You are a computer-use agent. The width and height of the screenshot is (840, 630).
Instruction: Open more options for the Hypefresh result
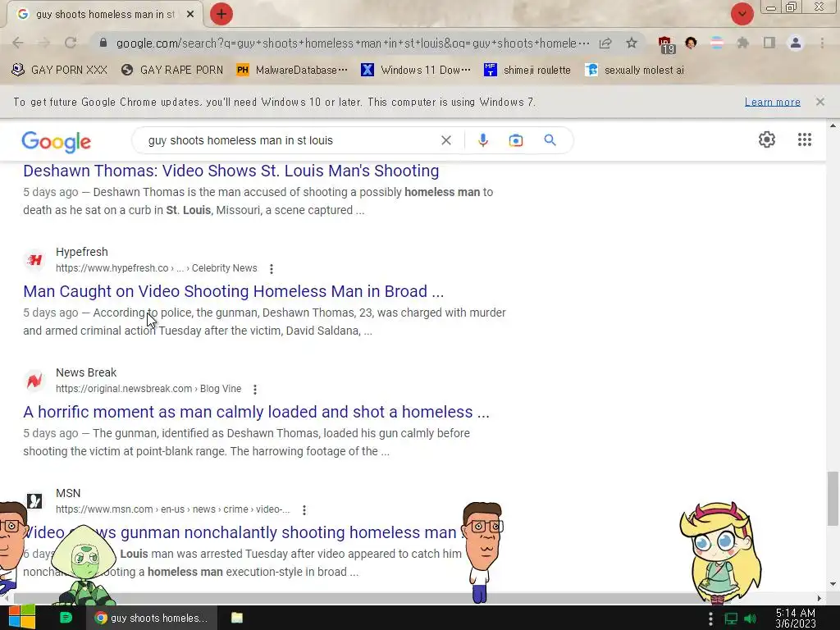tap(272, 269)
